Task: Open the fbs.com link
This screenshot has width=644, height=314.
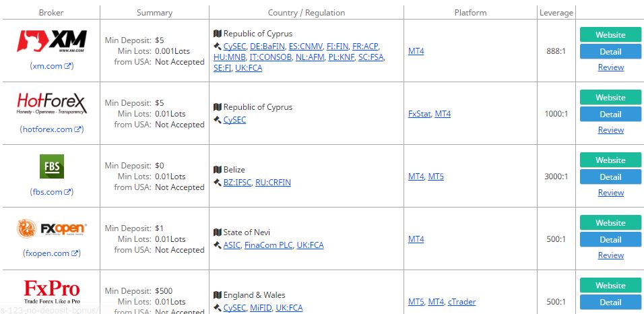Action: click(48, 192)
